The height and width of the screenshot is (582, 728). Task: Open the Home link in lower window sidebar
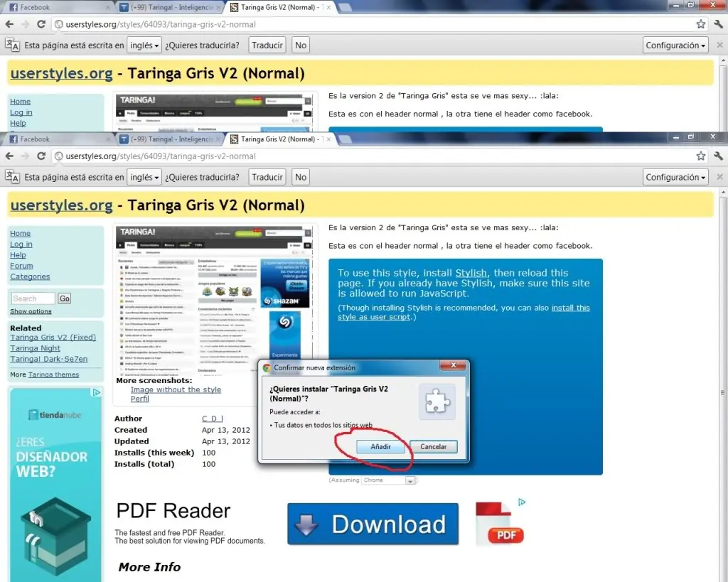pyautogui.click(x=21, y=233)
